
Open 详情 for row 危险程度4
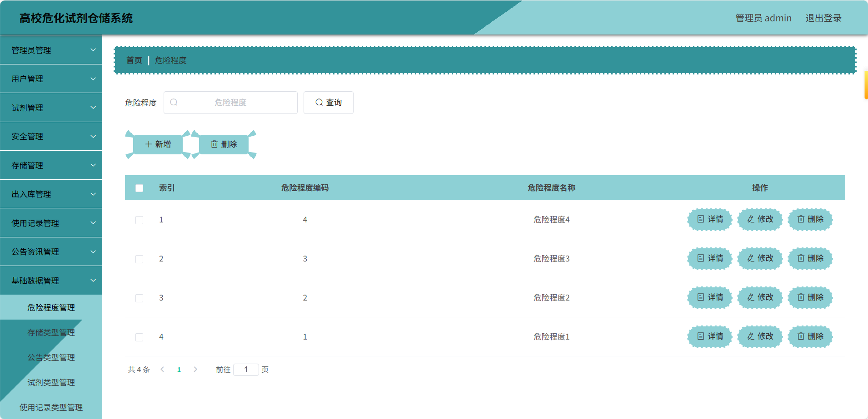point(710,219)
